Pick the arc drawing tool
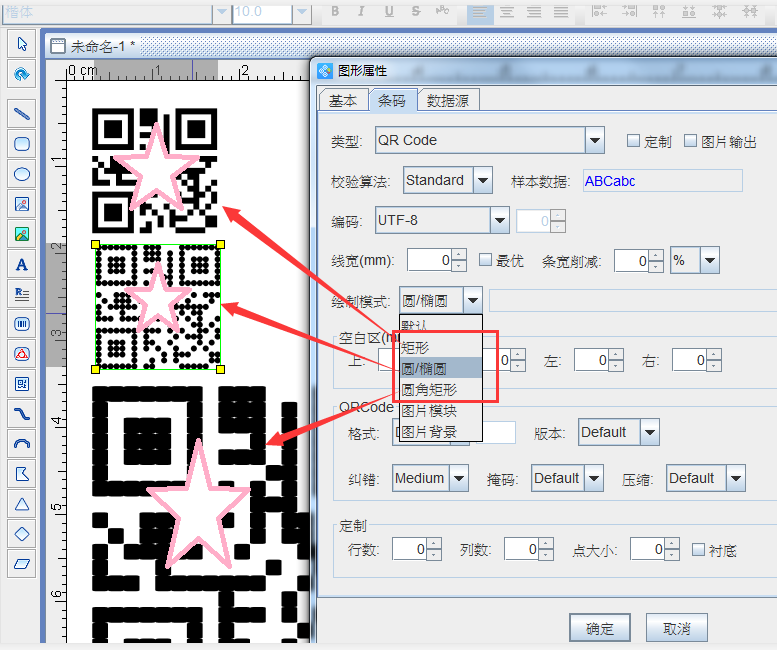Screen dimensions: 777x650 (x=22, y=444)
